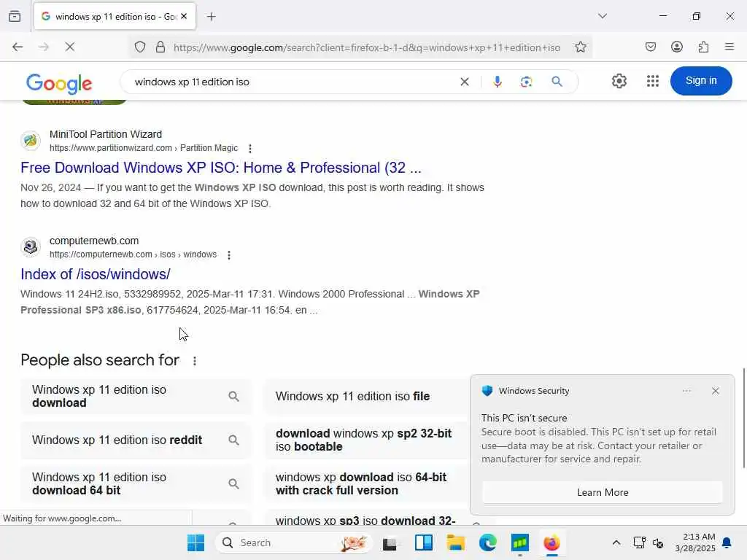
Task: Search by image with the Lens icon
Action: pos(527,82)
